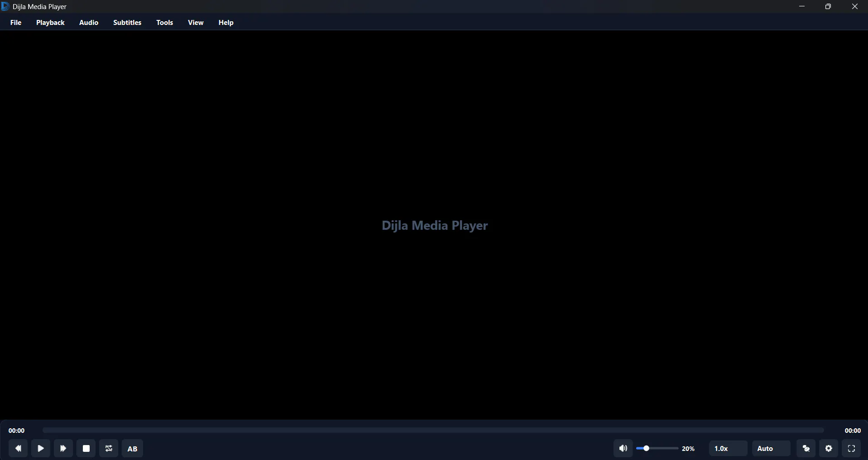
Task: Click the total duration 00:00 right of the seek bar
Action: (x=853, y=431)
